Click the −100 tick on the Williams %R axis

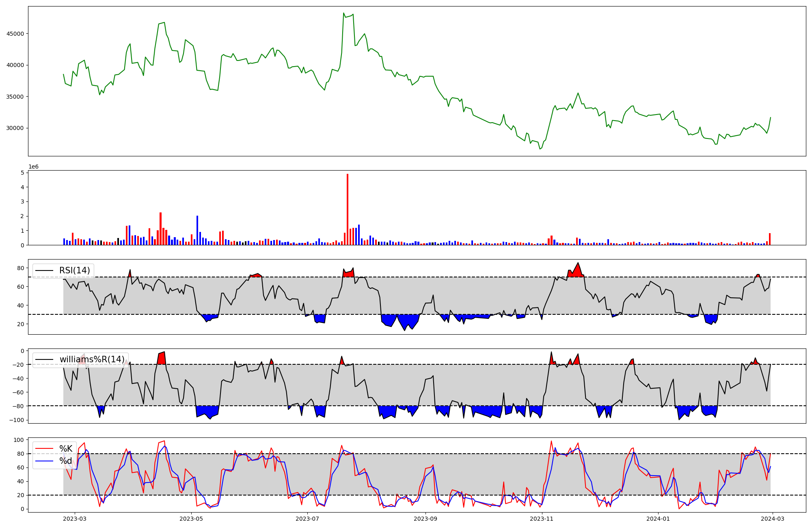17,420
